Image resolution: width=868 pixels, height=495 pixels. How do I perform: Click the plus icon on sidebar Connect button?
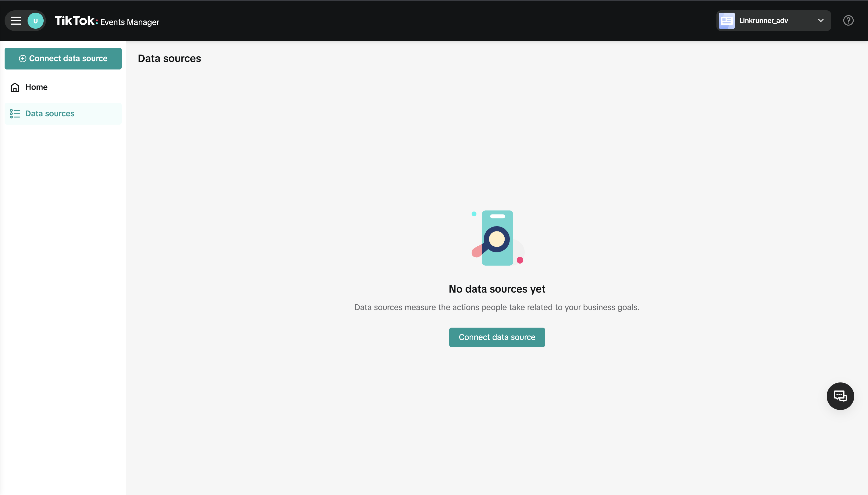click(22, 59)
